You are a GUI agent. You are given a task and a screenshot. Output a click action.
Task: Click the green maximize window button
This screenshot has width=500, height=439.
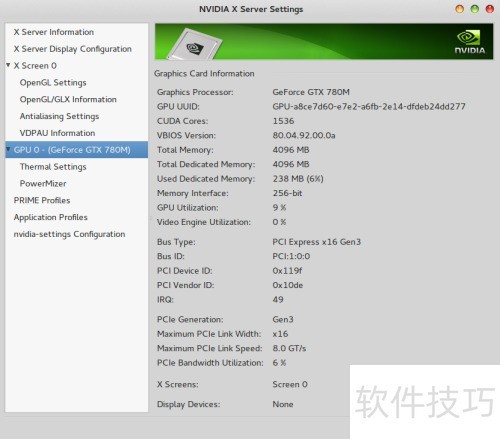475,9
